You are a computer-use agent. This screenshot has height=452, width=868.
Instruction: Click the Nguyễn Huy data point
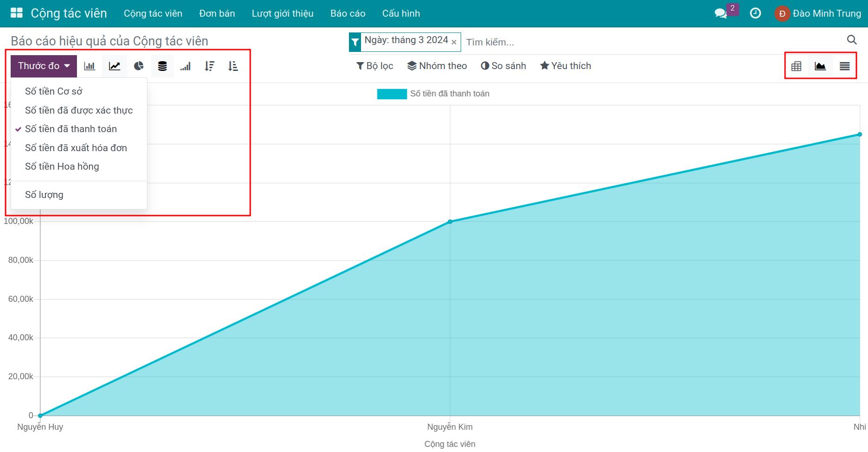tap(40, 415)
